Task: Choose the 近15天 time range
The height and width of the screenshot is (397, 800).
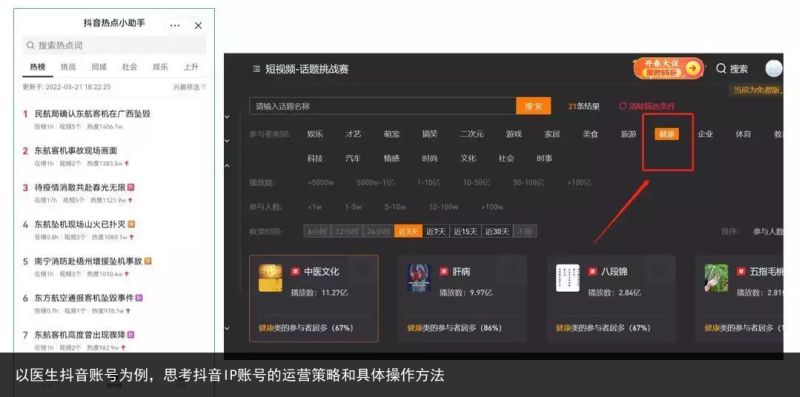Action: coord(466,231)
